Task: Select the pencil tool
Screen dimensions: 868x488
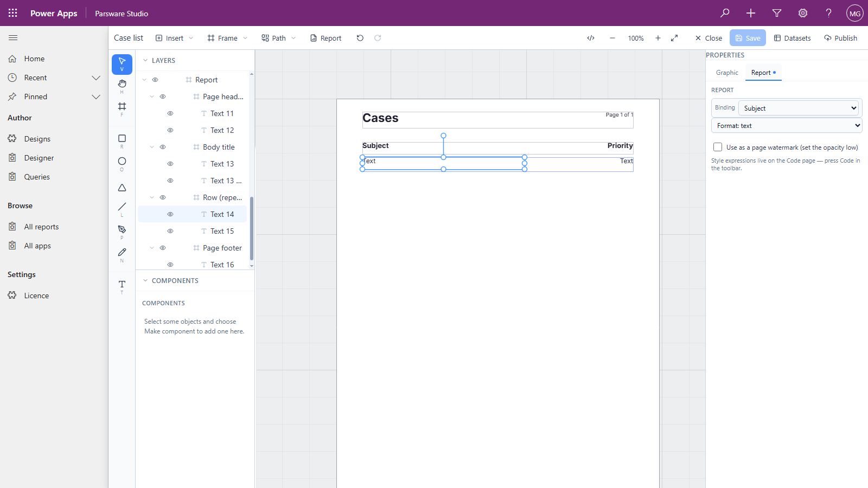Action: pos(122,255)
